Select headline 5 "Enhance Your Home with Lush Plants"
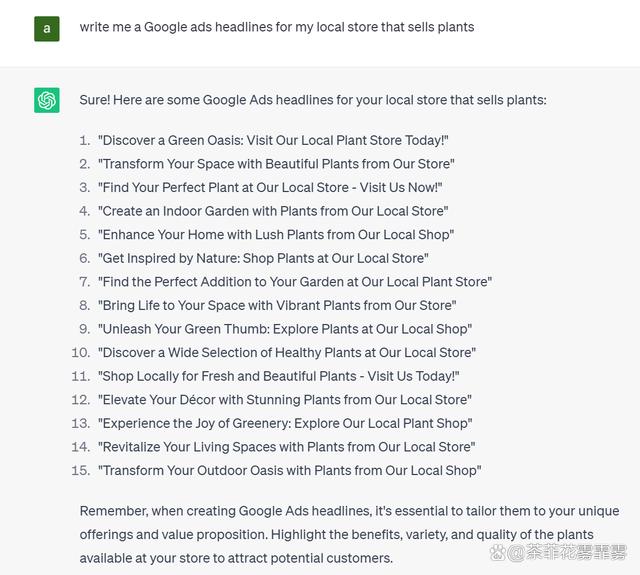Image resolution: width=640 pixels, height=575 pixels. click(x=276, y=235)
